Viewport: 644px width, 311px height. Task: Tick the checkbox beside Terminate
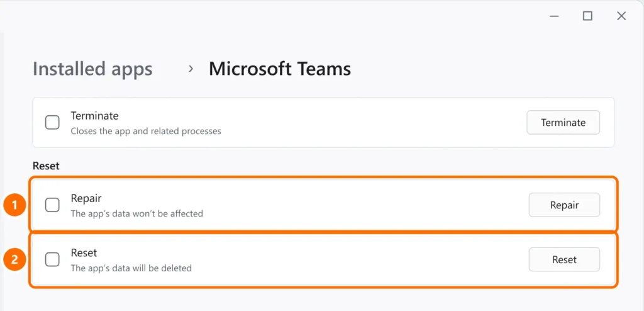point(52,122)
